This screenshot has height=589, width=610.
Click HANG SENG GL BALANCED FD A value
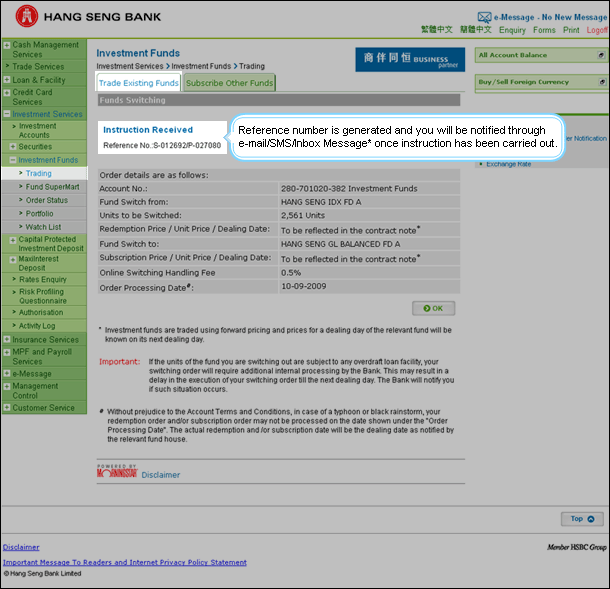click(340, 244)
